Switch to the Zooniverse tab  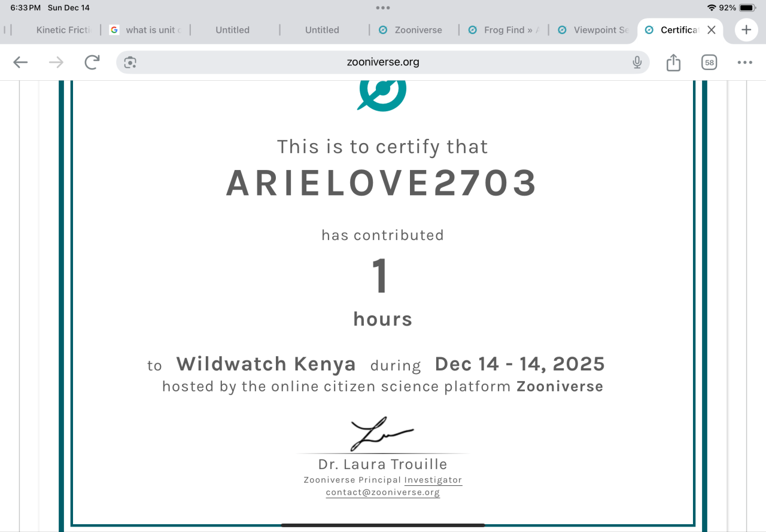(412, 30)
